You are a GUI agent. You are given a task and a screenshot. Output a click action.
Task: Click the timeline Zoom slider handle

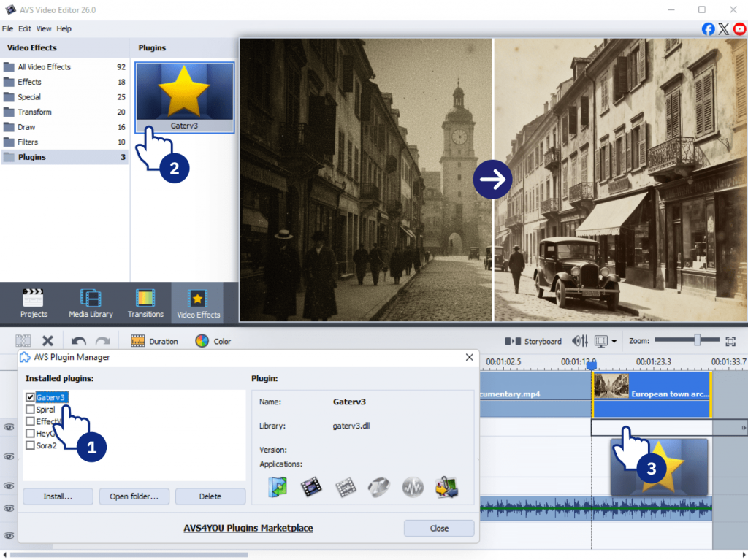point(698,340)
